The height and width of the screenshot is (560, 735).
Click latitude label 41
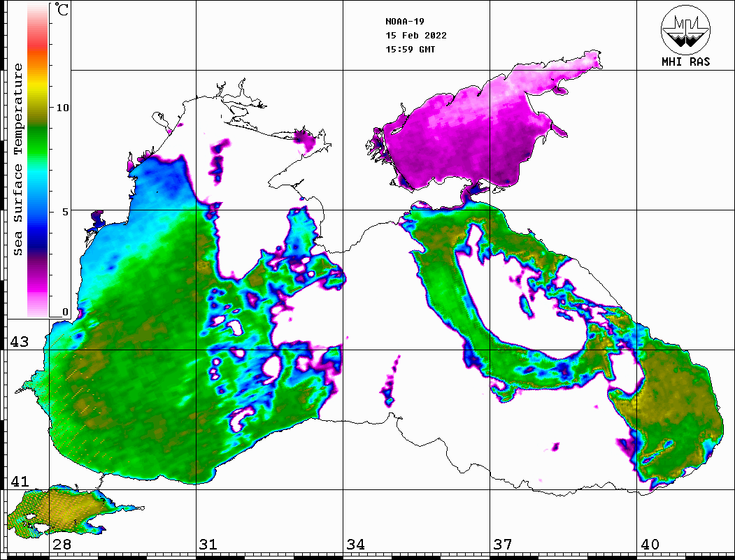[20, 482]
